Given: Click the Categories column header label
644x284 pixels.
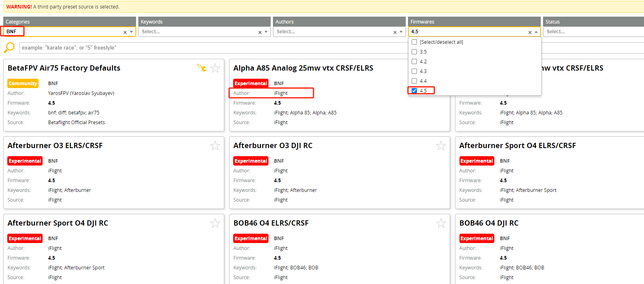Looking at the screenshot, I should coord(17,22).
